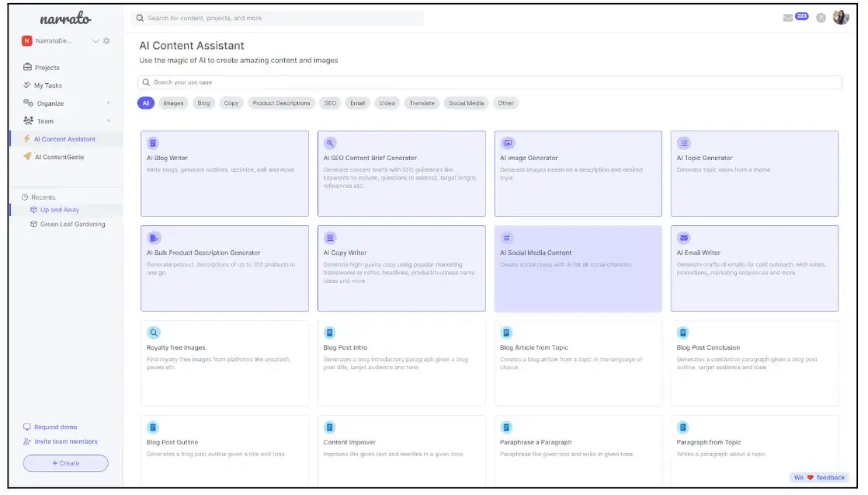Expand the Team submenu arrow

click(x=109, y=120)
